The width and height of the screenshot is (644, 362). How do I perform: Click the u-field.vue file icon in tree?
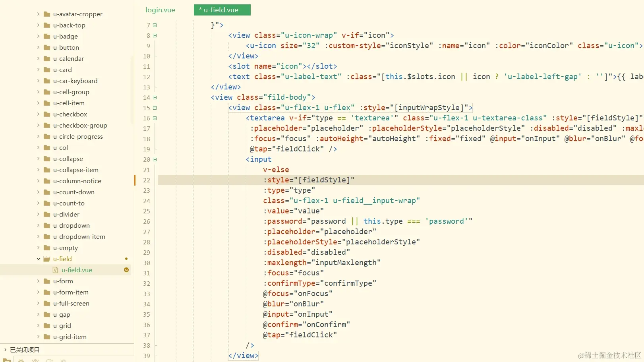(55, 270)
